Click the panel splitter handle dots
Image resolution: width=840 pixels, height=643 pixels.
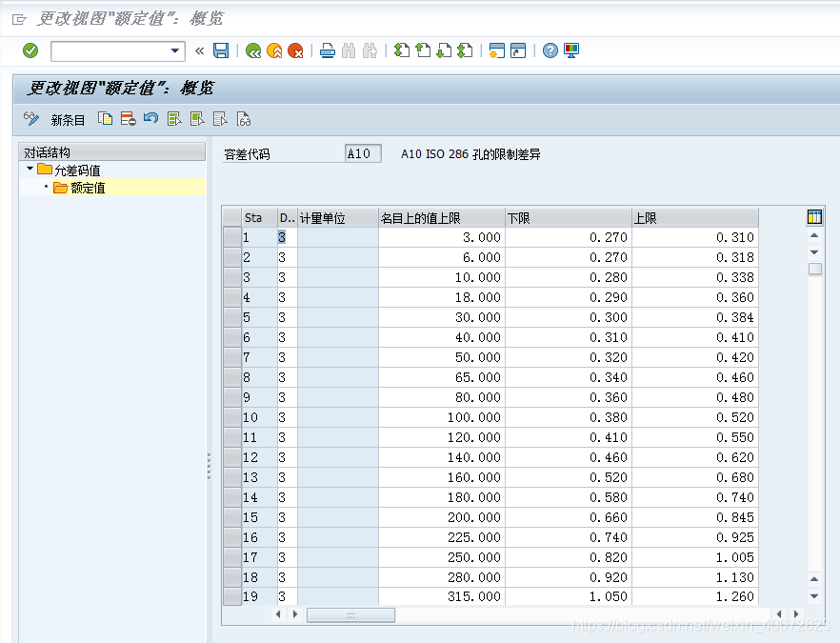tap(209, 466)
